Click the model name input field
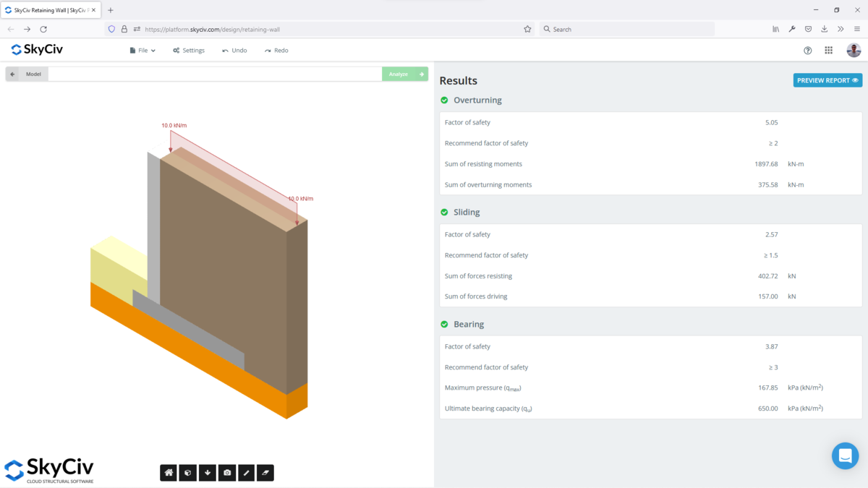This screenshot has width=868, height=488. click(217, 74)
